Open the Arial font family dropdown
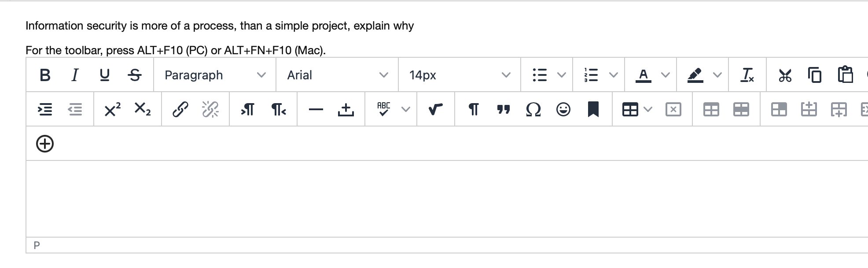 tap(337, 75)
